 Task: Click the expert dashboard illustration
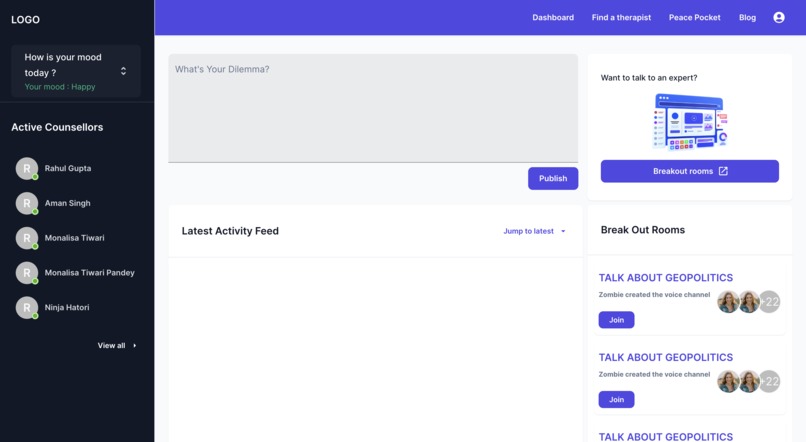pyautogui.click(x=690, y=122)
